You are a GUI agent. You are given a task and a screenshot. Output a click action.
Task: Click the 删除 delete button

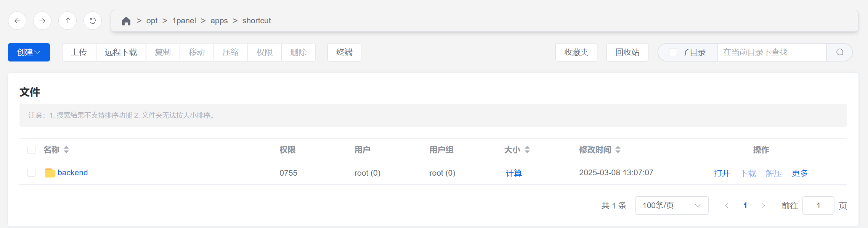(298, 52)
